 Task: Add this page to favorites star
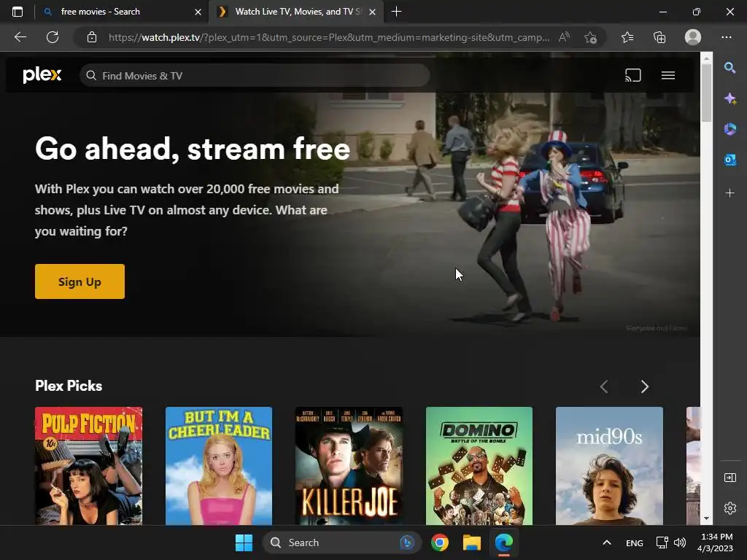[590, 37]
